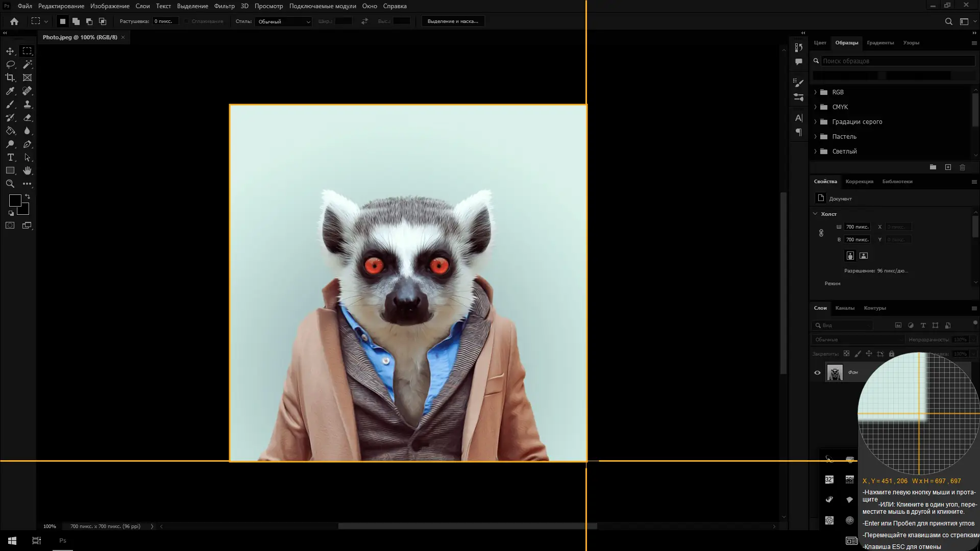This screenshot has width=980, height=551.
Task: Select the Crop tool
Action: 10,78
